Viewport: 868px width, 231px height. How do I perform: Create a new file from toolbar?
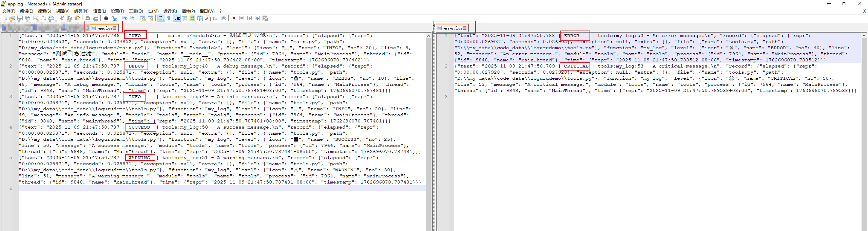click(x=4, y=18)
